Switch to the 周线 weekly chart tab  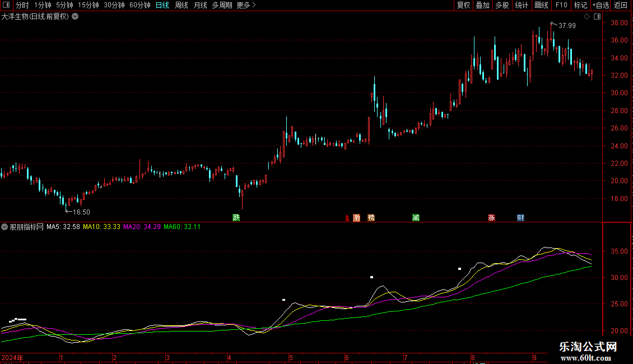pyautogui.click(x=181, y=5)
